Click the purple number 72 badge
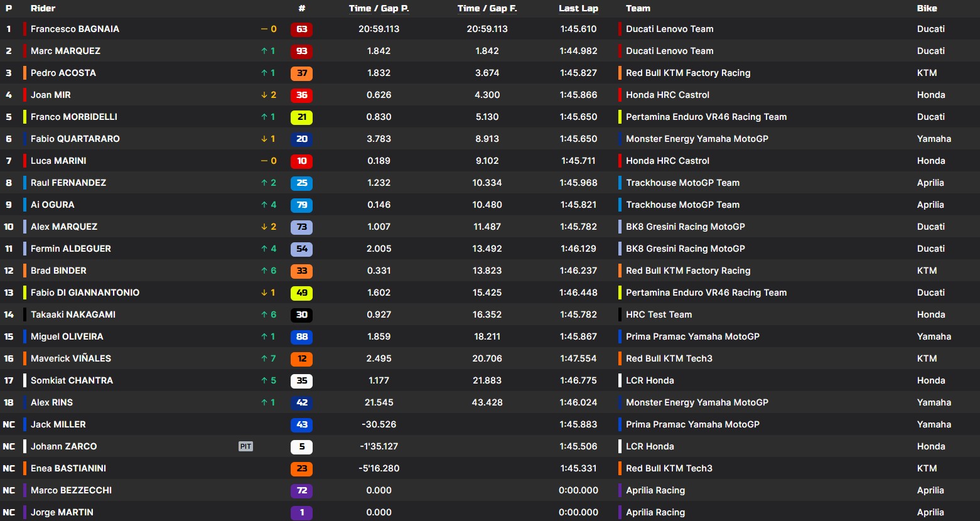Viewport: 980px width, 521px height. [x=301, y=490]
